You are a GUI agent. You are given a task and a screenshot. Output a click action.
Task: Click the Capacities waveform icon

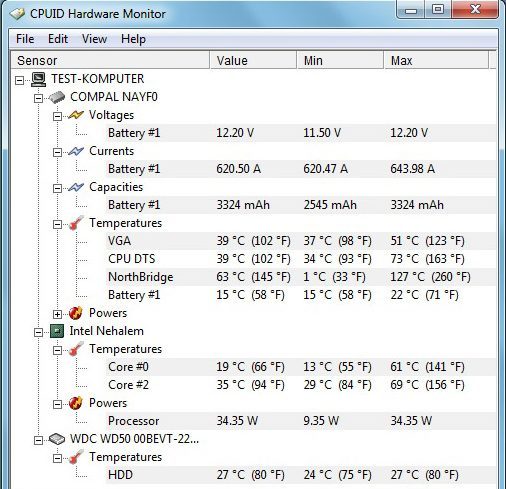click(76, 187)
